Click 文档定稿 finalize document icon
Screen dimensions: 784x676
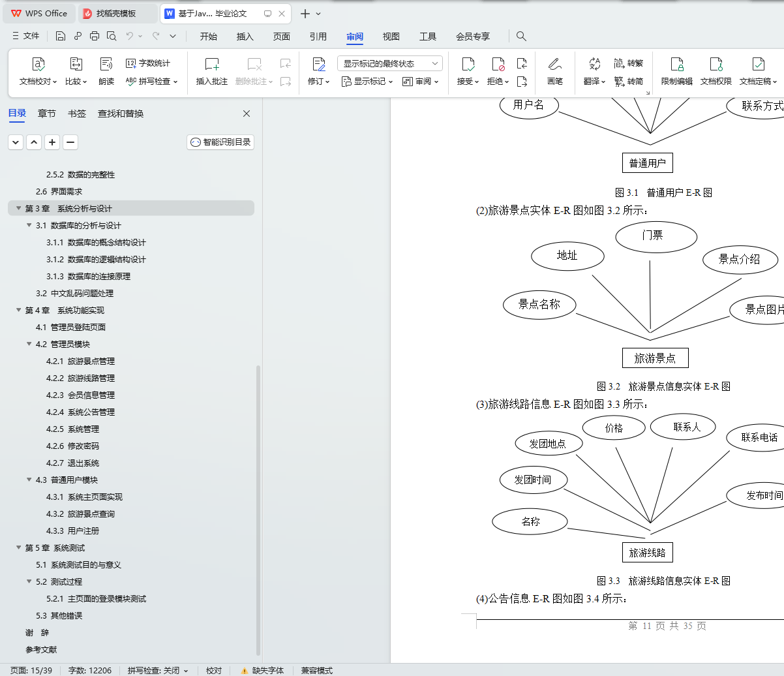(758, 64)
